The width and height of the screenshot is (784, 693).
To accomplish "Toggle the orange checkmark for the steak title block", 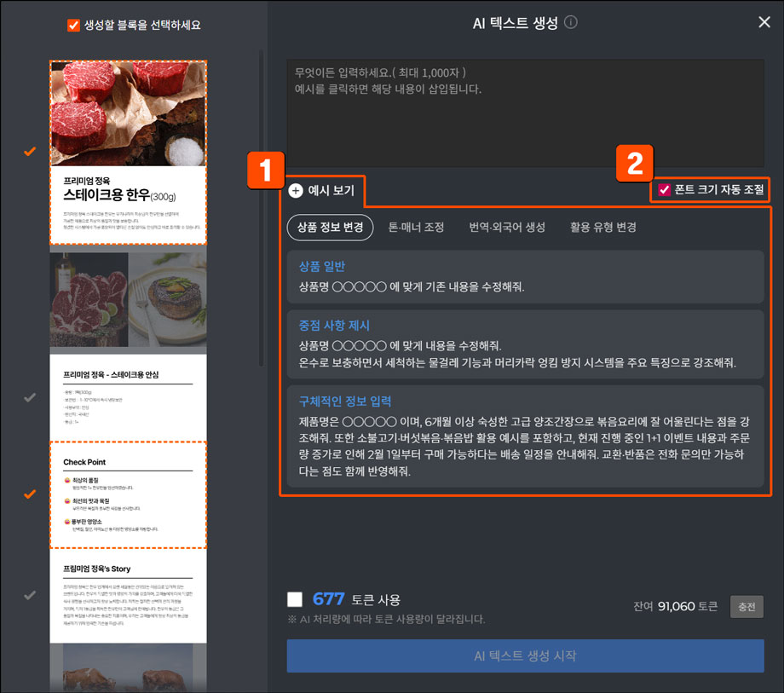I will (x=30, y=152).
